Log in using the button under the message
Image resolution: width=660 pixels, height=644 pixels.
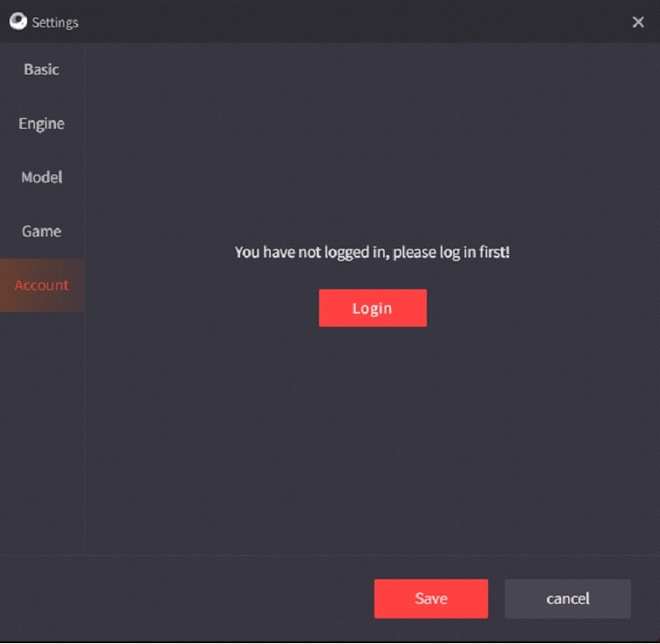pos(373,308)
